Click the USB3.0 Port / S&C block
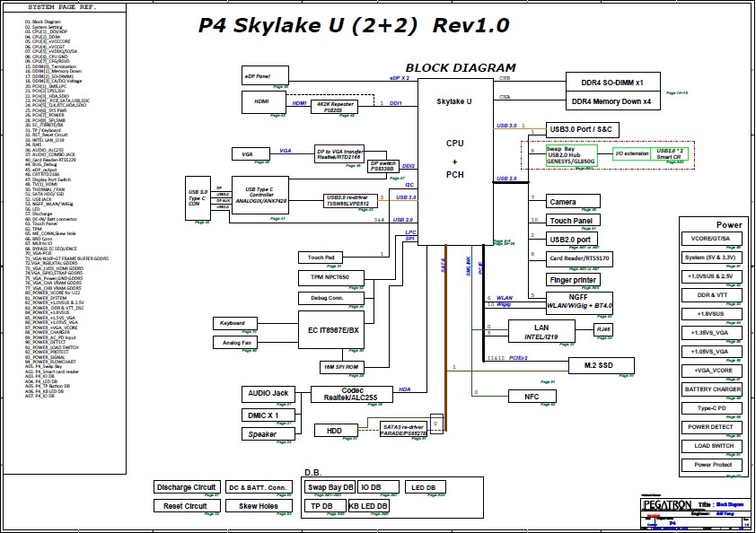This screenshot has height=533, width=756. click(x=582, y=129)
